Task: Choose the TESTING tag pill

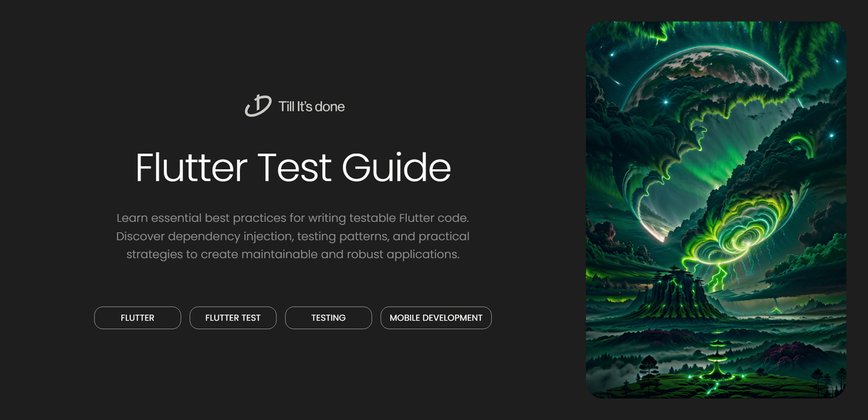Action: [329, 318]
